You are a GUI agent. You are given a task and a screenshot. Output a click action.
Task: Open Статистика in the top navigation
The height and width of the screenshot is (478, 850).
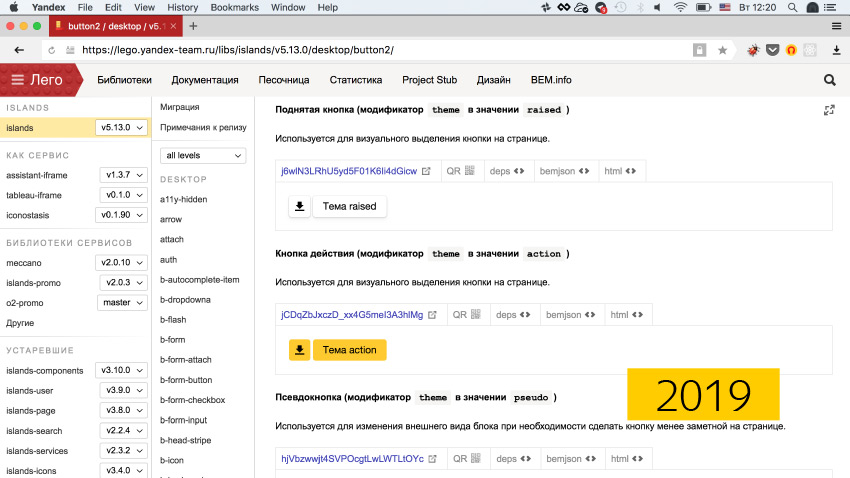(x=356, y=80)
